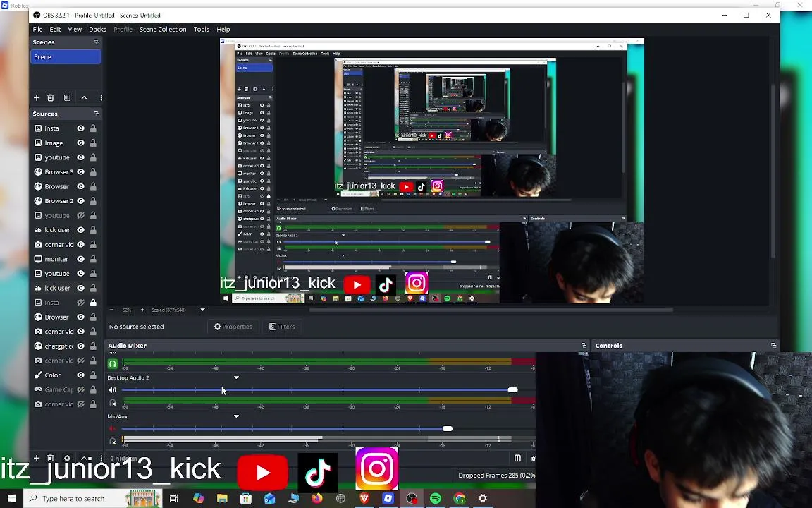Switch the Audio Mixer layout icon
The height and width of the screenshot is (508, 812).
(517, 458)
